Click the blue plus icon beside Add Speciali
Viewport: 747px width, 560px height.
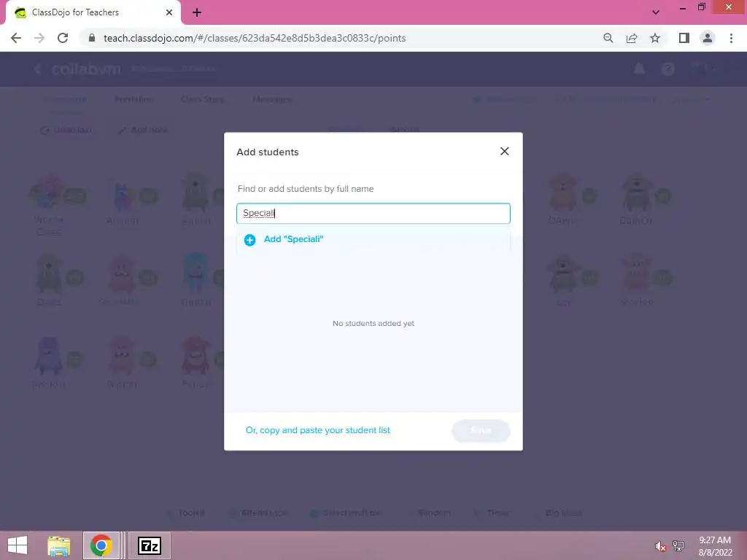pos(249,240)
